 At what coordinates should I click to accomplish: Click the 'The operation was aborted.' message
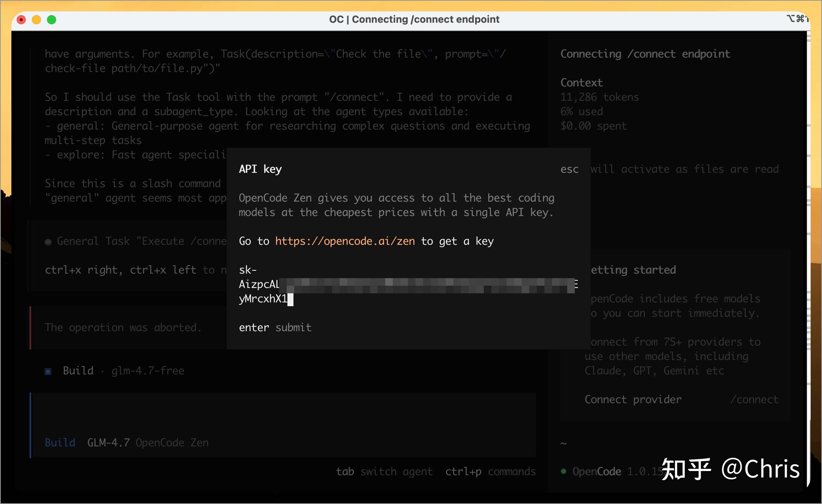[123, 327]
